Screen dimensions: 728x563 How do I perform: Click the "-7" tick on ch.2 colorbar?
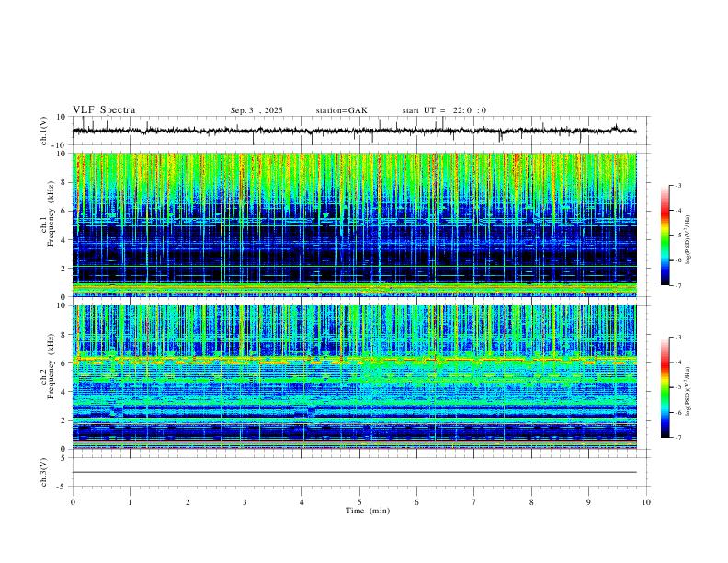click(678, 437)
